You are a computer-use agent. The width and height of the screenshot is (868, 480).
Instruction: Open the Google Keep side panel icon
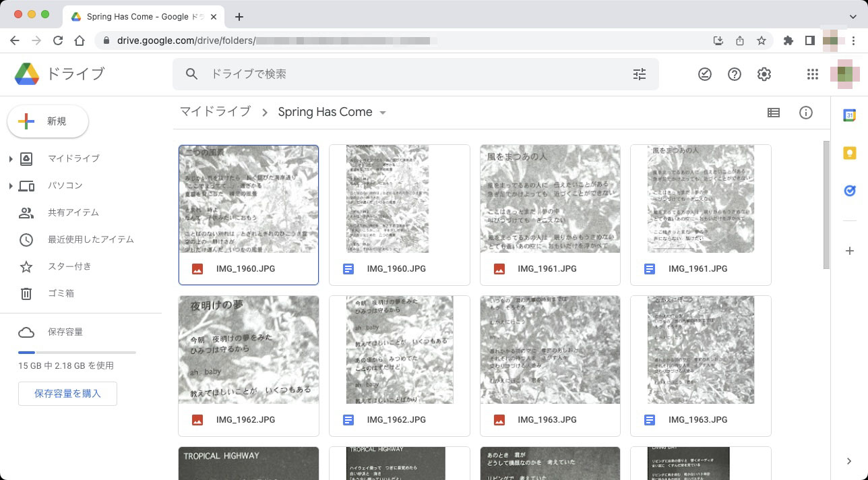pyautogui.click(x=850, y=153)
